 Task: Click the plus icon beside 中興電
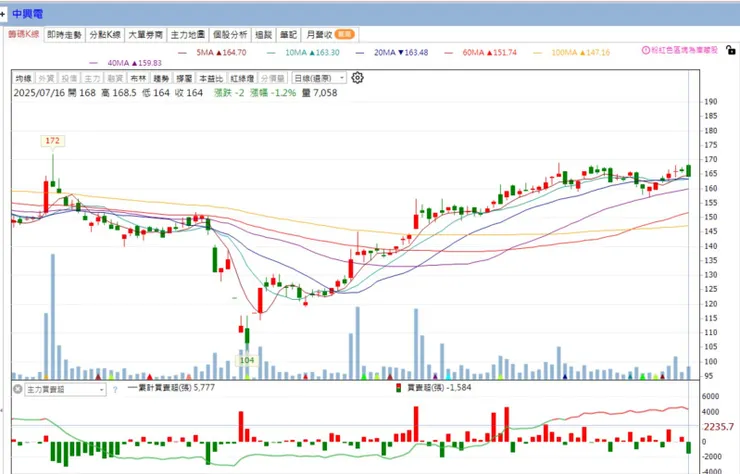pos(3,14)
